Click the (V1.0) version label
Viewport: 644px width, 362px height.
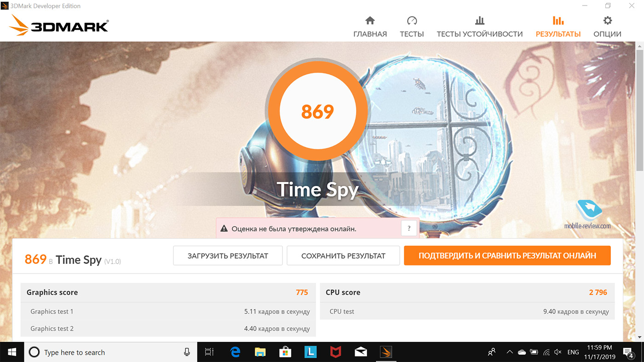click(113, 261)
